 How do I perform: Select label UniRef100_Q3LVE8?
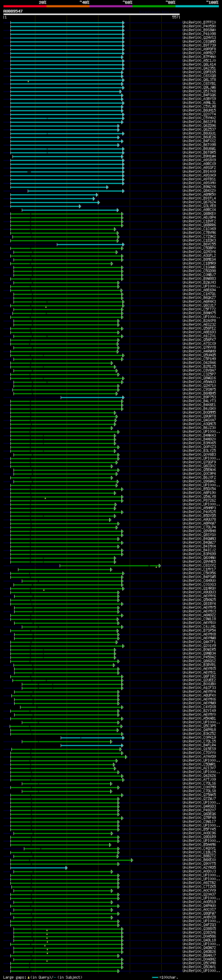(199, 206)
